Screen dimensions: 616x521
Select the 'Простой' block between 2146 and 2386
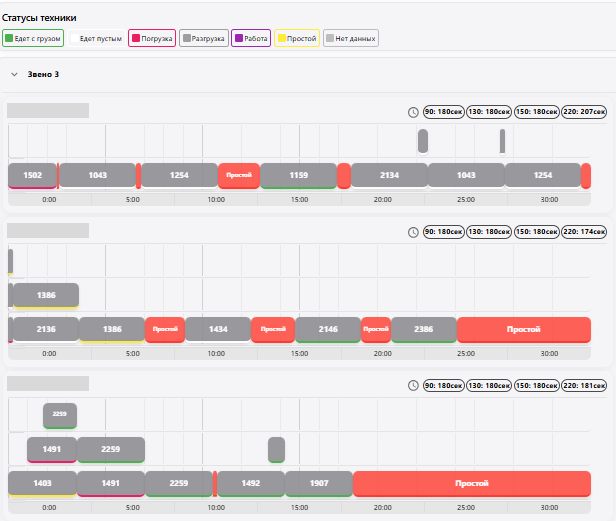pos(376,329)
